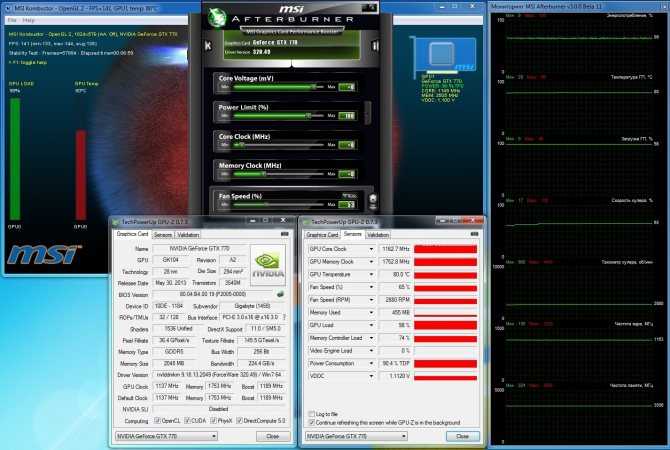Screen dimensions: 670x450
Task: Open GPU Core Clock sensor dropdown
Action: click(371, 249)
